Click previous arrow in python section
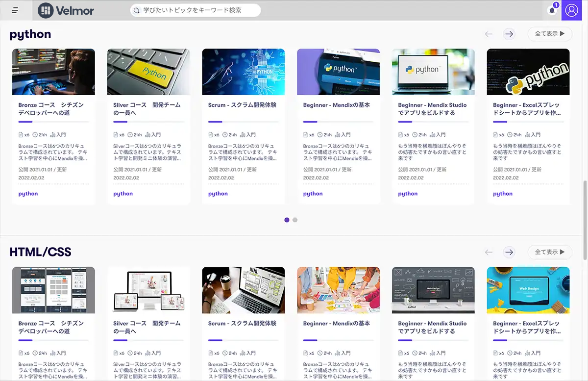Viewport: 588px width, 381px height. (x=489, y=34)
